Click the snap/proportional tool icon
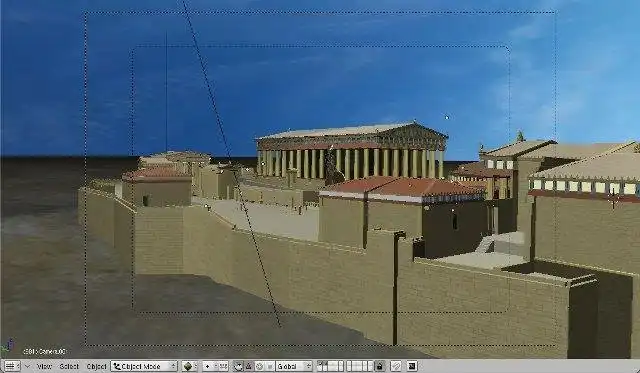This screenshot has width=640, height=373. click(x=396, y=366)
